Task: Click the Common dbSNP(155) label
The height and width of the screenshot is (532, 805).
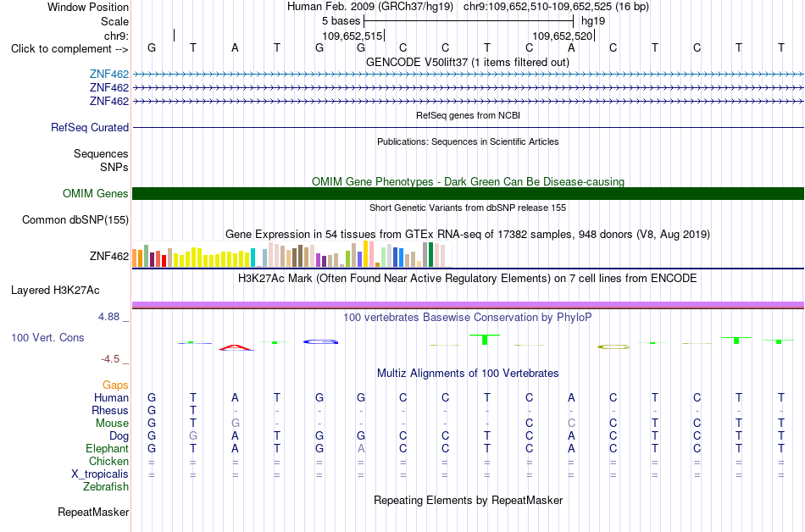Action: click(x=75, y=219)
